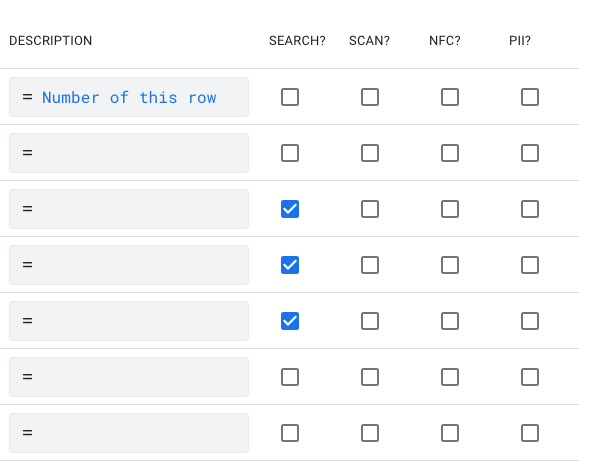The width and height of the screenshot is (614, 474).
Task: Enable SCAN? checkbox in third row
Action: [370, 209]
